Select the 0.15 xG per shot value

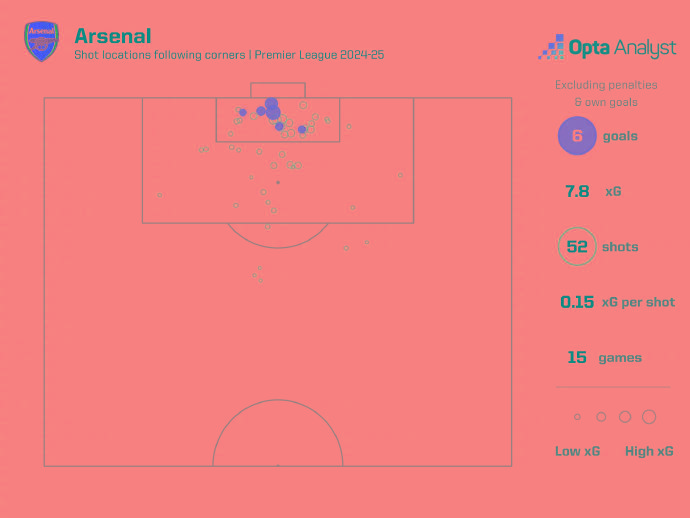[x=579, y=302]
